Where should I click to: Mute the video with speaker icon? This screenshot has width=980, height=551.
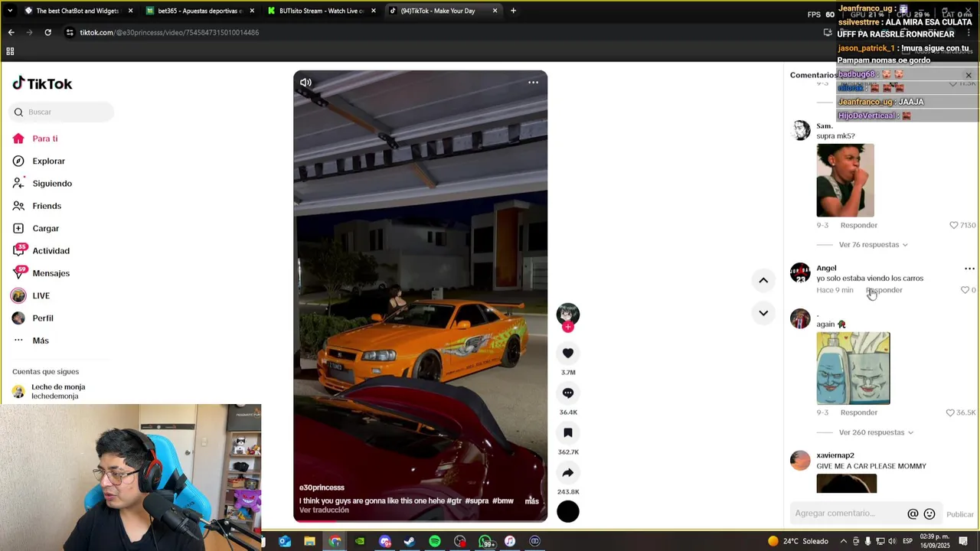(305, 83)
